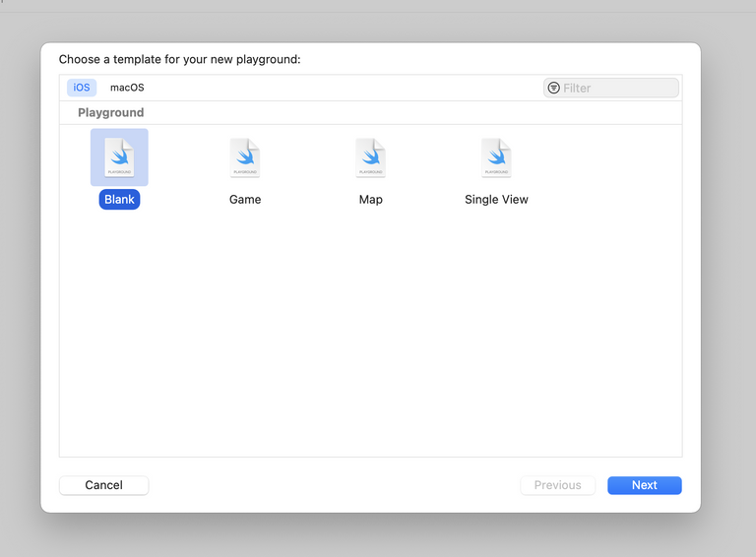Select the Game playground template icon
The image size is (756, 557).
(x=245, y=157)
